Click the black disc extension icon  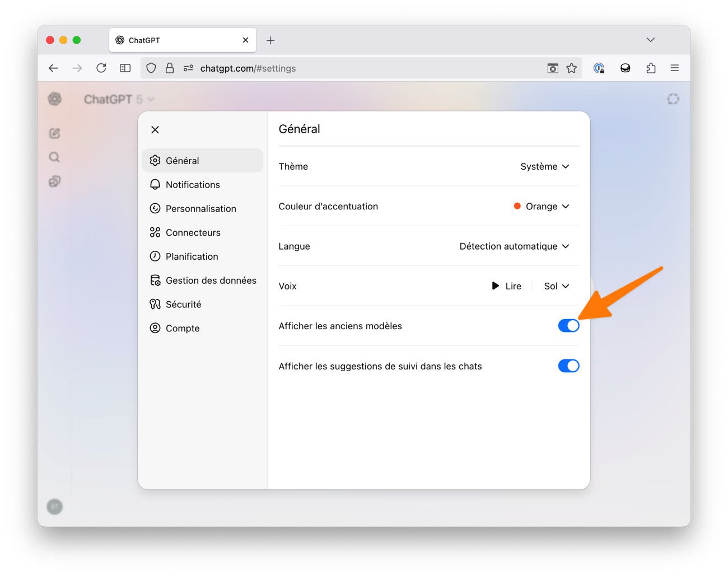click(626, 68)
